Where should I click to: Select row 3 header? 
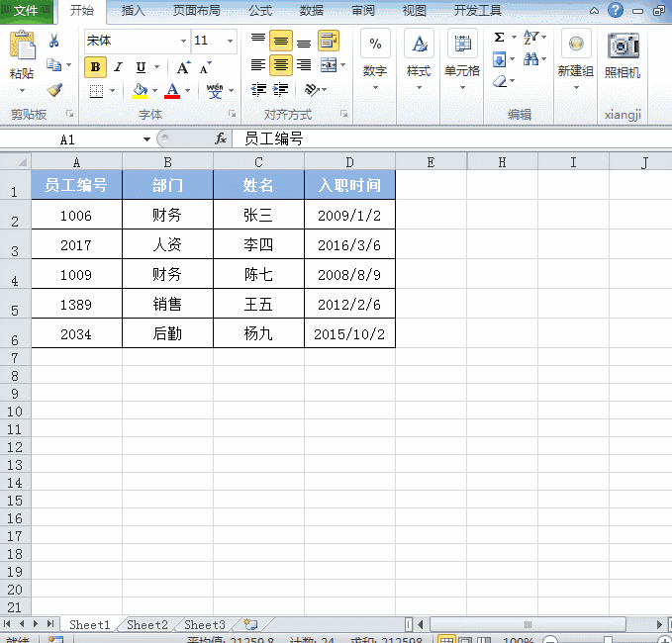click(x=15, y=244)
